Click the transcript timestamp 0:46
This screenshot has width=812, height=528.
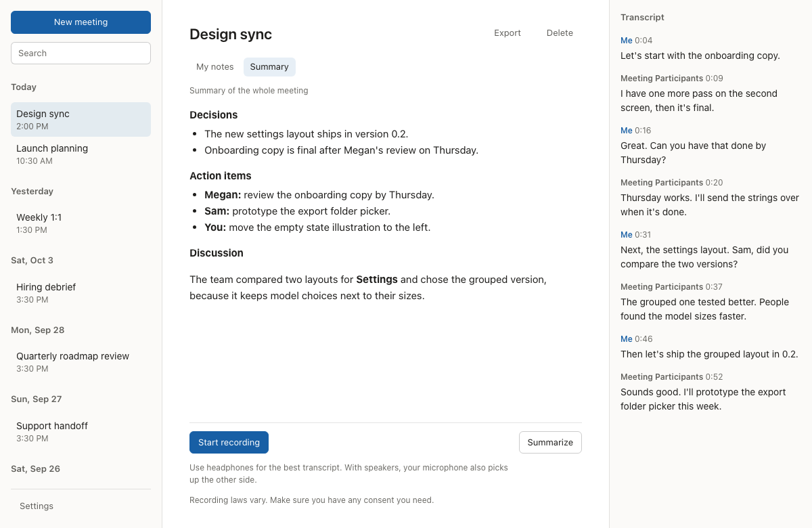pyautogui.click(x=644, y=339)
